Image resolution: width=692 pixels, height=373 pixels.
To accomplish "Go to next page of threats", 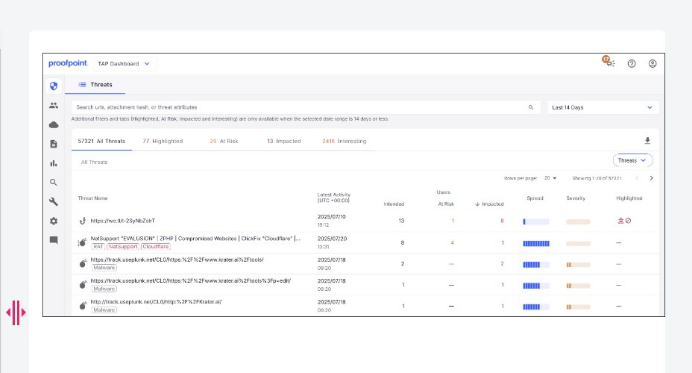I will click(x=651, y=178).
